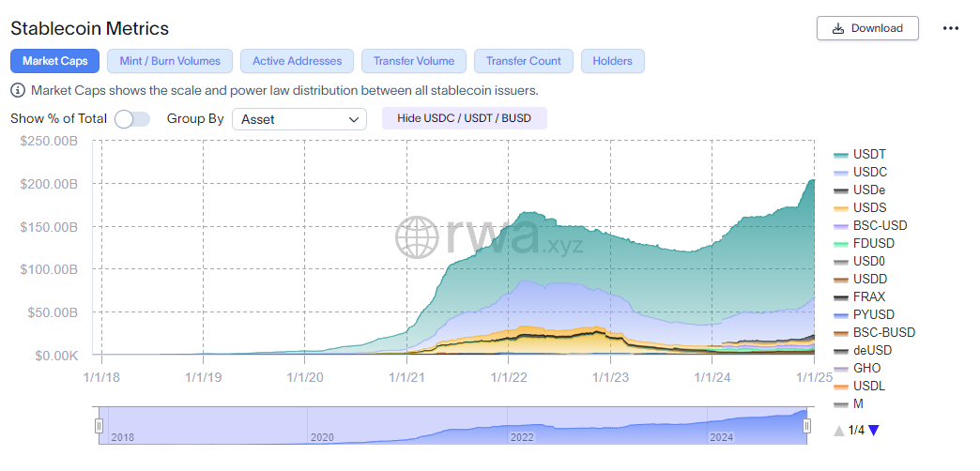Image resolution: width=980 pixels, height=471 pixels.
Task: Click the left handle of range slider
Action: tap(99, 426)
